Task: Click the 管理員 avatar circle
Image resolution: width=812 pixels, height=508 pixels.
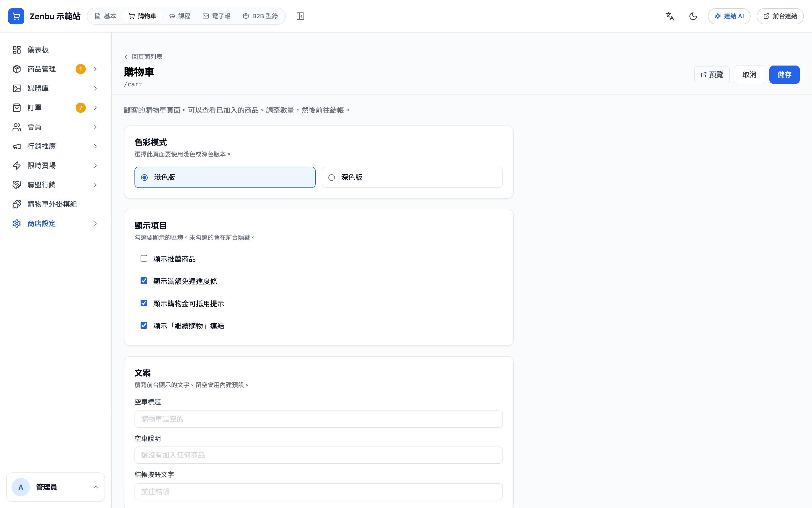Action: 21,487
